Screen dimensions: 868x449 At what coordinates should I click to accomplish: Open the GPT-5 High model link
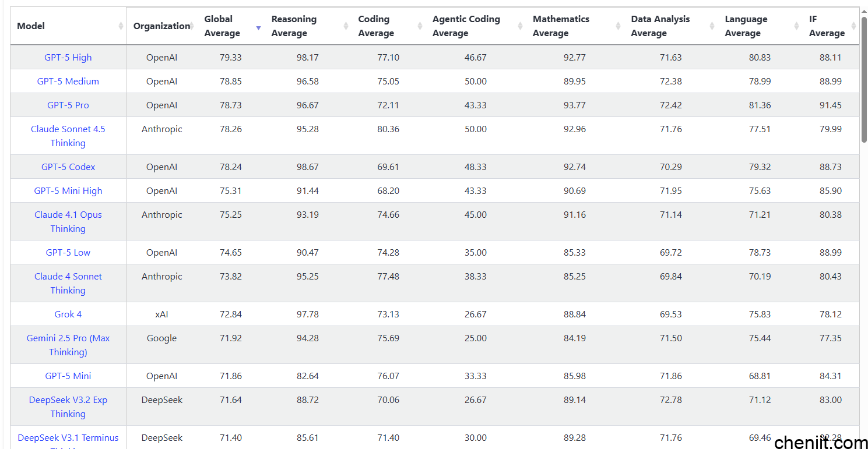pyautogui.click(x=68, y=58)
